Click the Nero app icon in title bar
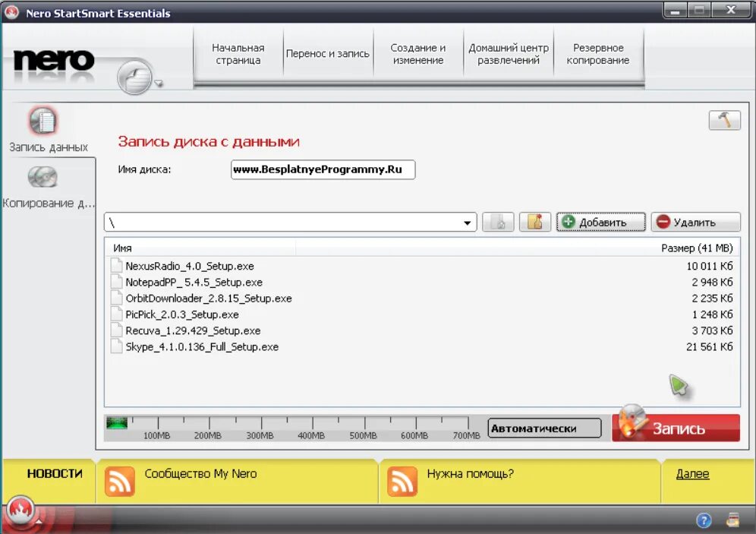 tap(11, 12)
